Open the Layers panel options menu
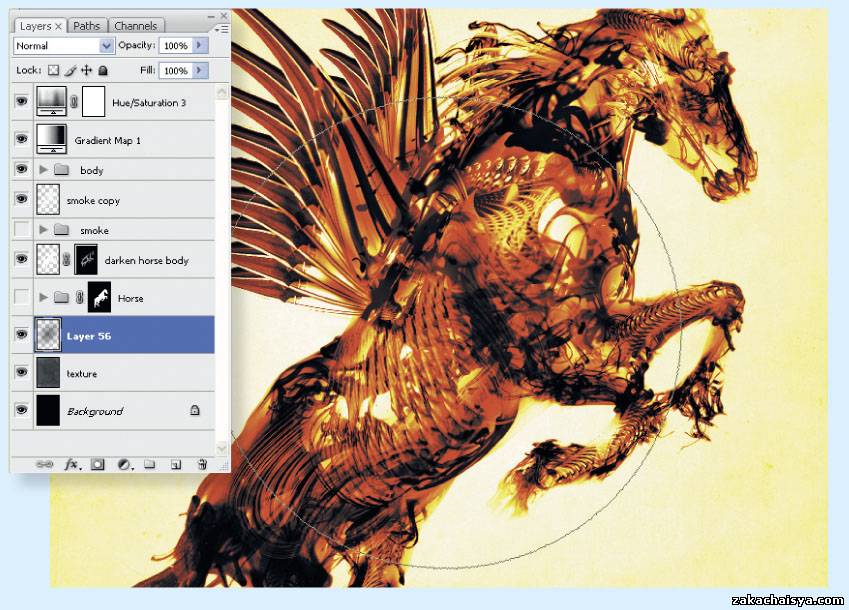The height and width of the screenshot is (610, 849). 222,29
